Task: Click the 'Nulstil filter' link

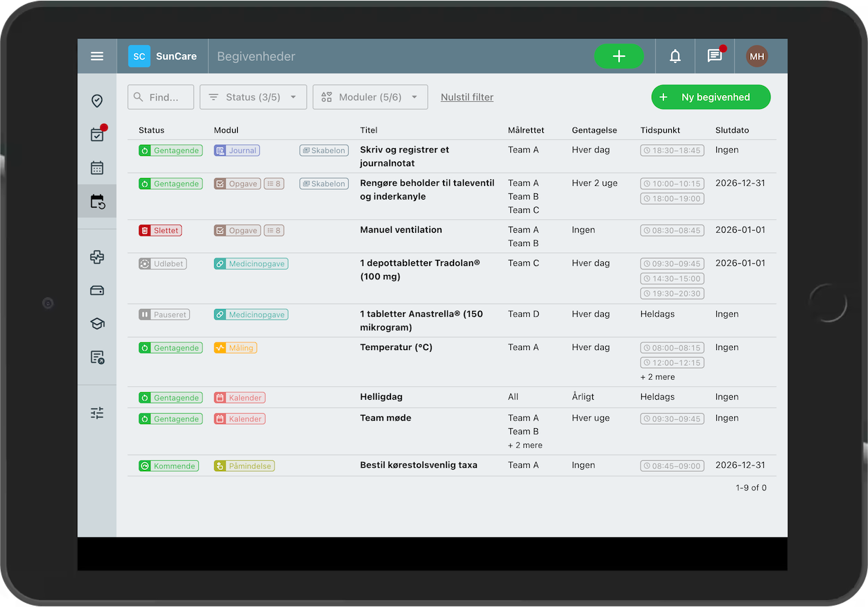Action: 467,97
